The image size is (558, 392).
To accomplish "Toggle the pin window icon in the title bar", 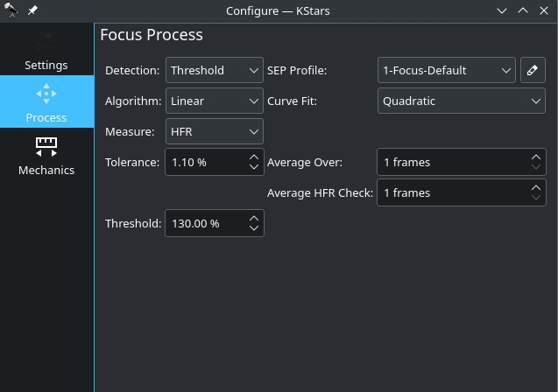I will coord(32,10).
